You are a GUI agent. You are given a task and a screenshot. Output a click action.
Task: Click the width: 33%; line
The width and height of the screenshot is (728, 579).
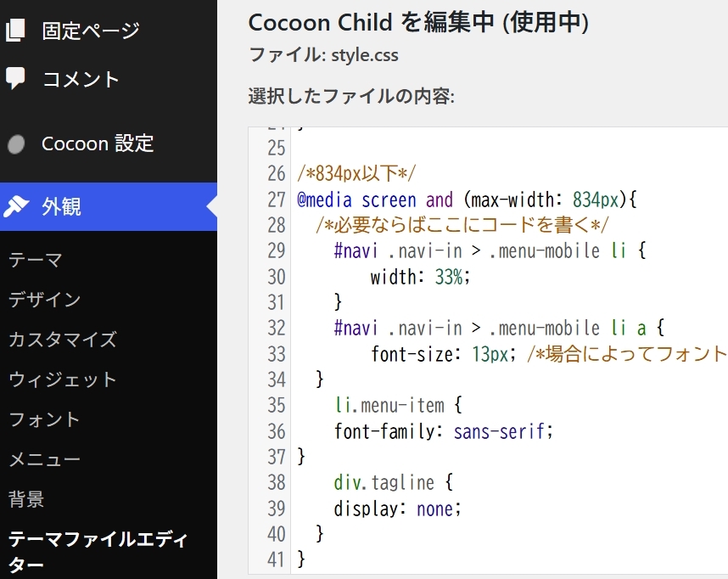[420, 277]
